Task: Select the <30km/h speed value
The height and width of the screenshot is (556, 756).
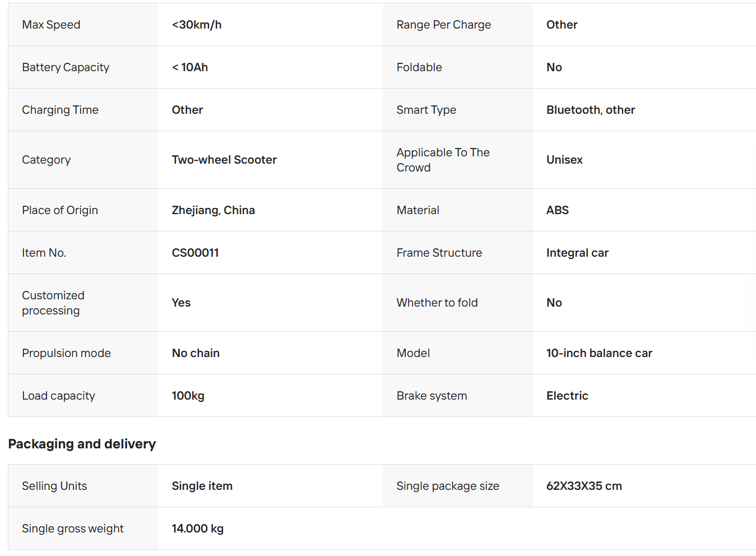Action: click(x=197, y=25)
